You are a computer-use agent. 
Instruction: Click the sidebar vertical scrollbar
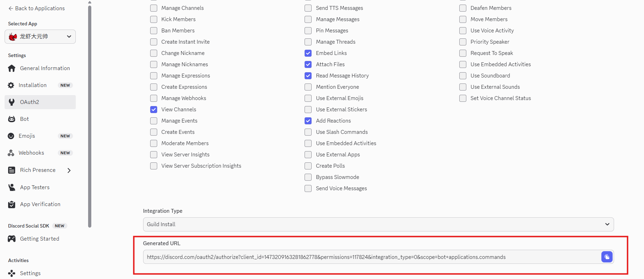pyautogui.click(x=90, y=116)
